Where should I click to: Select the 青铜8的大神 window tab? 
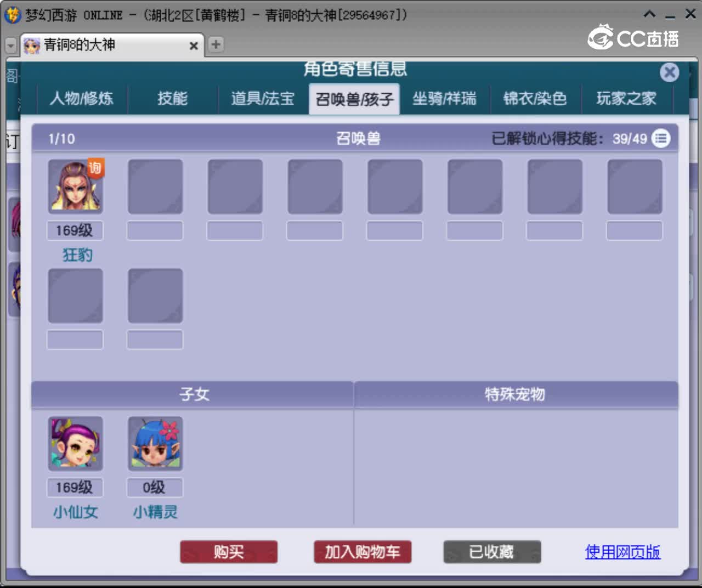(x=112, y=45)
